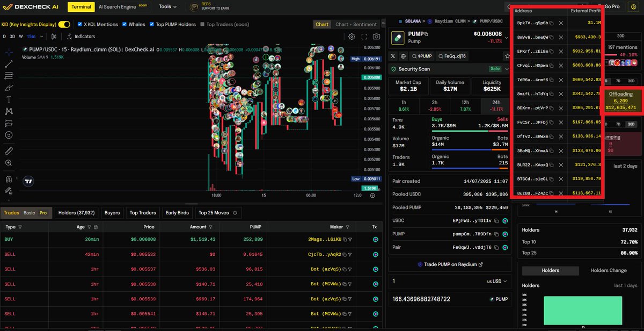Image resolution: width=644 pixels, height=331 pixels.
Task: Change candlestick chart style icon
Action: coord(54,37)
